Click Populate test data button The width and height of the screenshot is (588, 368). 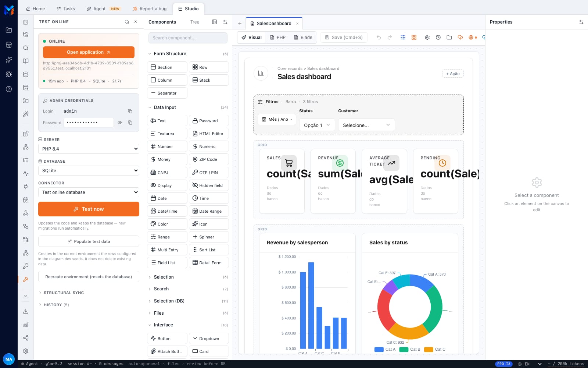(89, 241)
